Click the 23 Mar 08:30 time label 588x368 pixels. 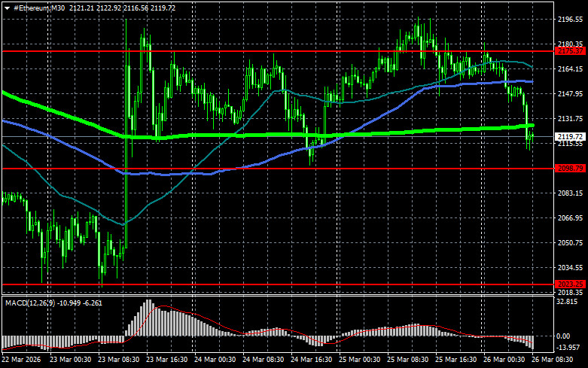point(118,360)
